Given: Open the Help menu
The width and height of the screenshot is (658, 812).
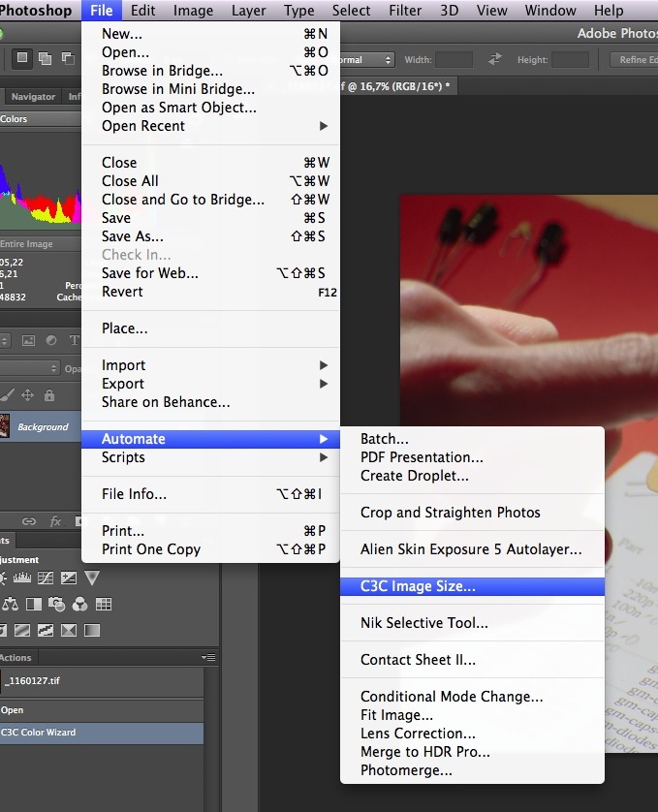Looking at the screenshot, I should tap(609, 11).
